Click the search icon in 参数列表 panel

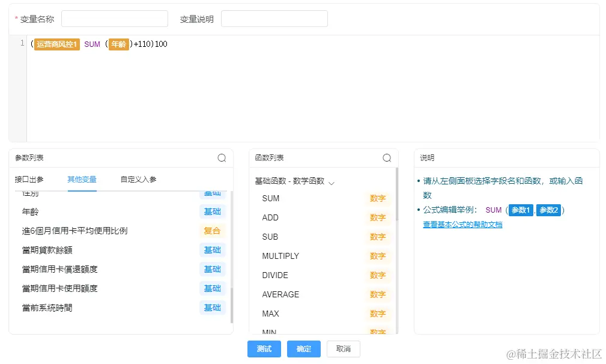(x=222, y=158)
